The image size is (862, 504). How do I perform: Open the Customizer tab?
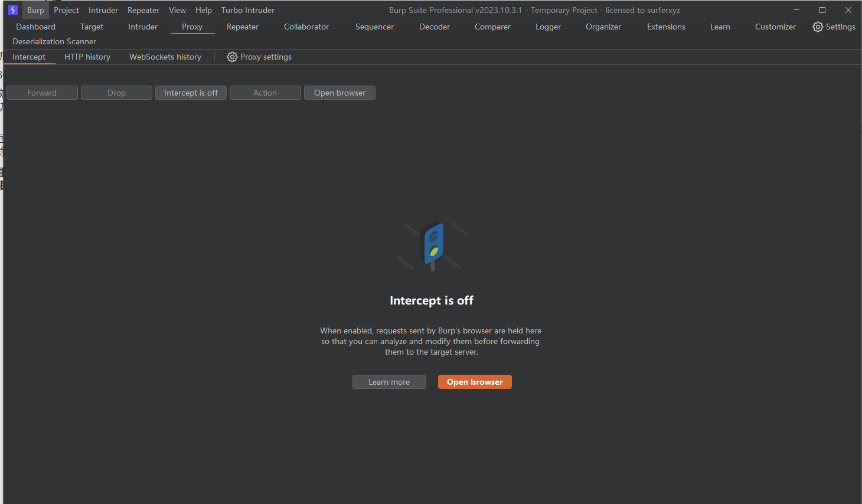775,27
